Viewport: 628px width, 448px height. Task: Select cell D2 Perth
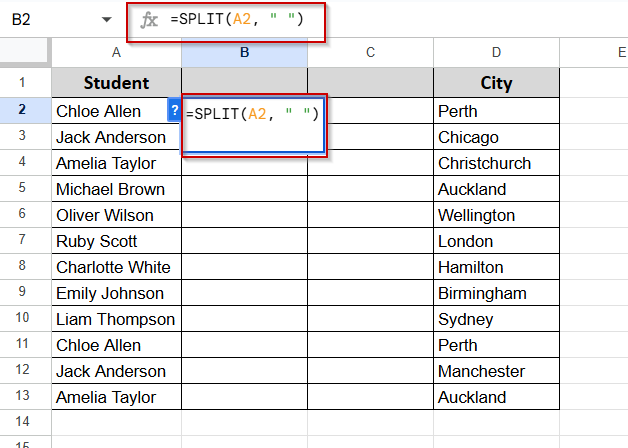coord(496,111)
